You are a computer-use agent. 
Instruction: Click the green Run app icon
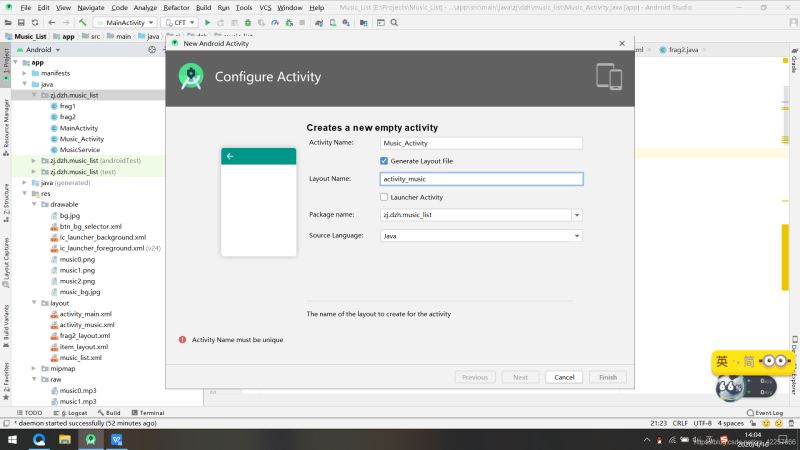tap(206, 21)
